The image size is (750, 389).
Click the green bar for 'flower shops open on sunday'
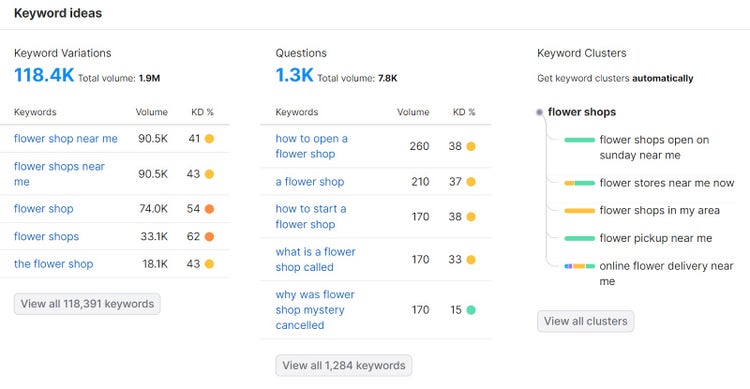(x=579, y=140)
